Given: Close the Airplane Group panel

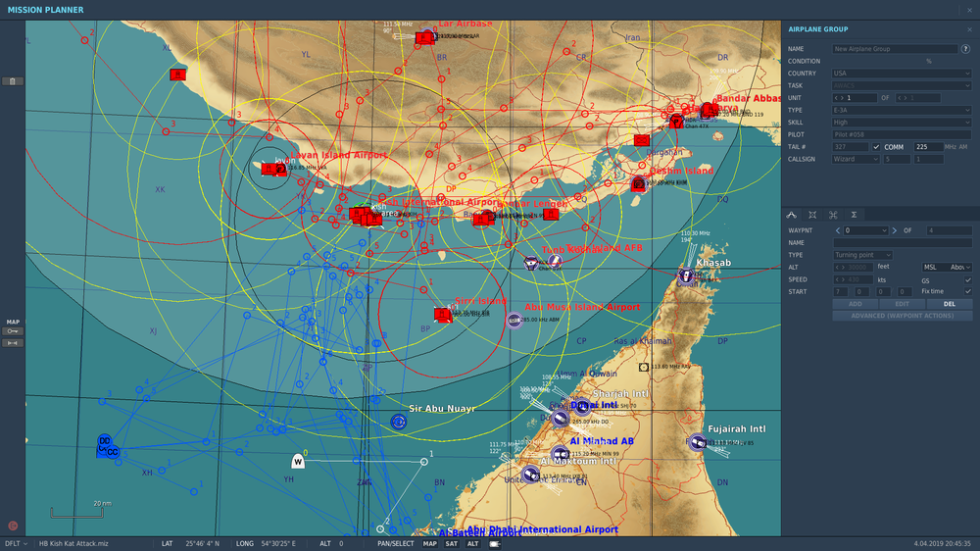Looking at the screenshot, I should click(x=969, y=29).
